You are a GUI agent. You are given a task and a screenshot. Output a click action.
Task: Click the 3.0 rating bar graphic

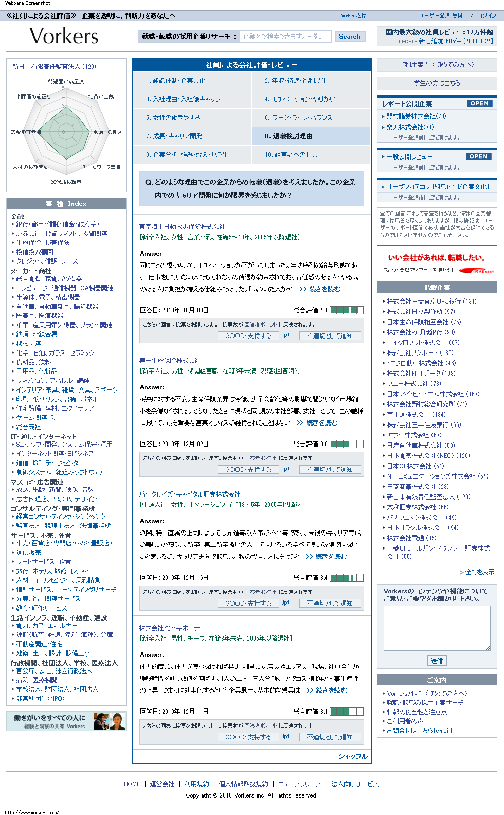[x=347, y=444]
